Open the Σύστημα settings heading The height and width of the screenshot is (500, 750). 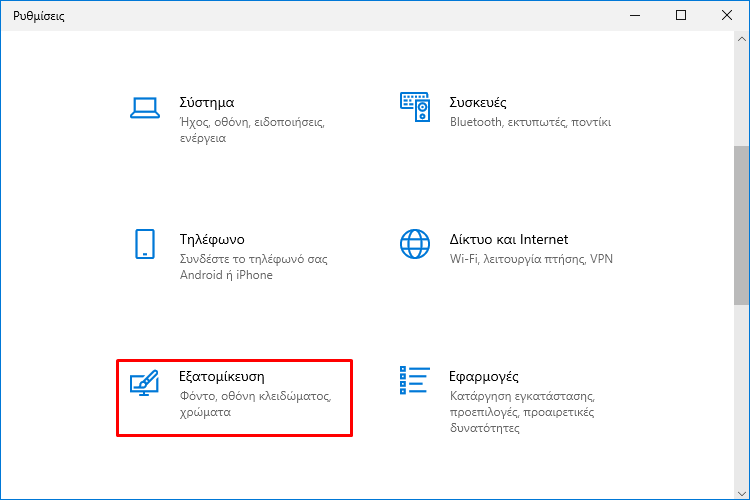(x=207, y=102)
